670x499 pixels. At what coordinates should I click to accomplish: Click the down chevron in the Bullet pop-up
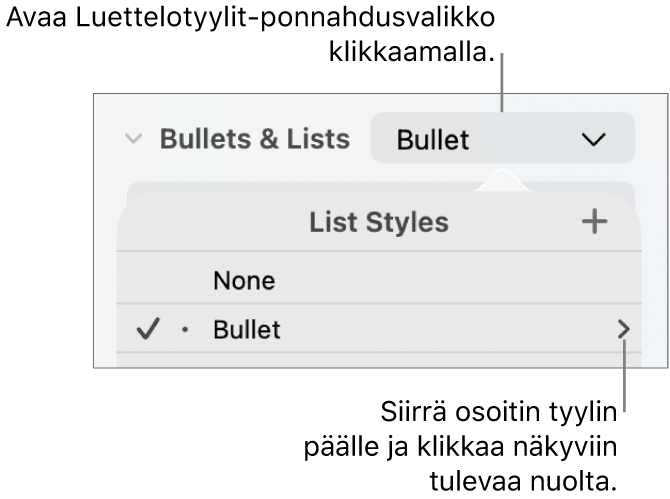[x=593, y=140]
